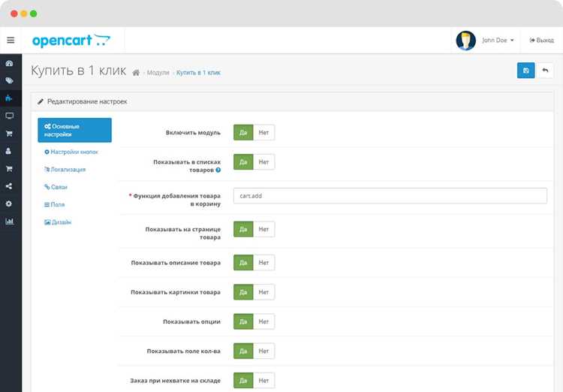Open the reports bar chart icon in the sidebar
The image size is (563, 392).
tap(9, 222)
